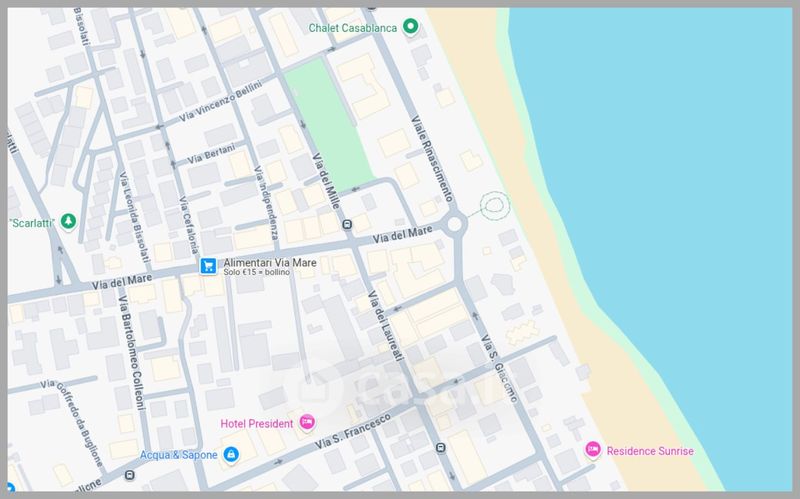Click the Hotel President pink lodging icon
Screen dimensions: 800x499
pyautogui.click(x=307, y=423)
